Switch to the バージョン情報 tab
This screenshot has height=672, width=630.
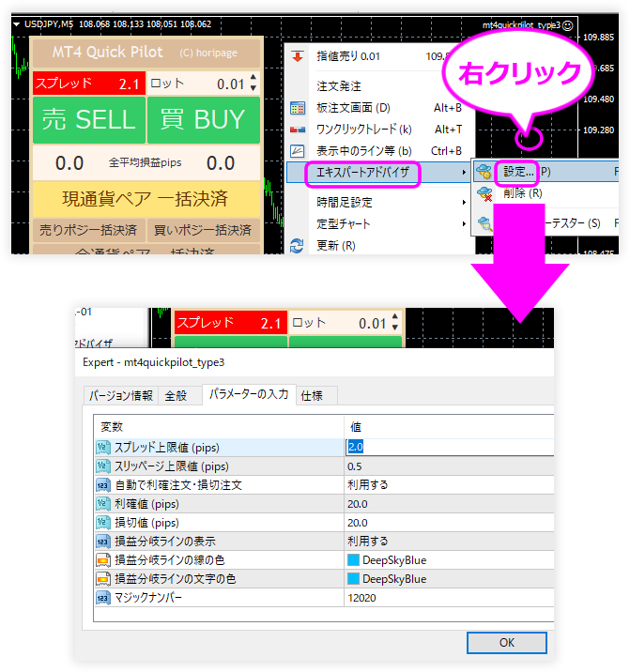(x=121, y=395)
